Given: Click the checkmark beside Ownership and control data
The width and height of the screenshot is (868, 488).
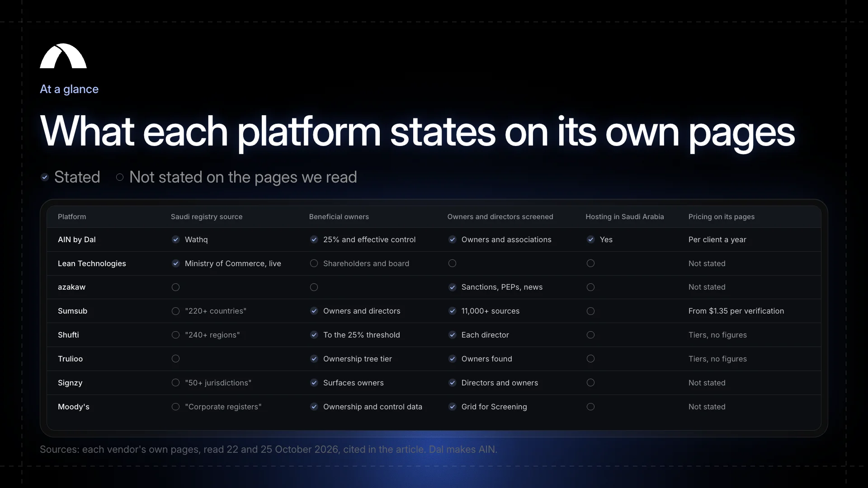Looking at the screenshot, I should coord(314,407).
